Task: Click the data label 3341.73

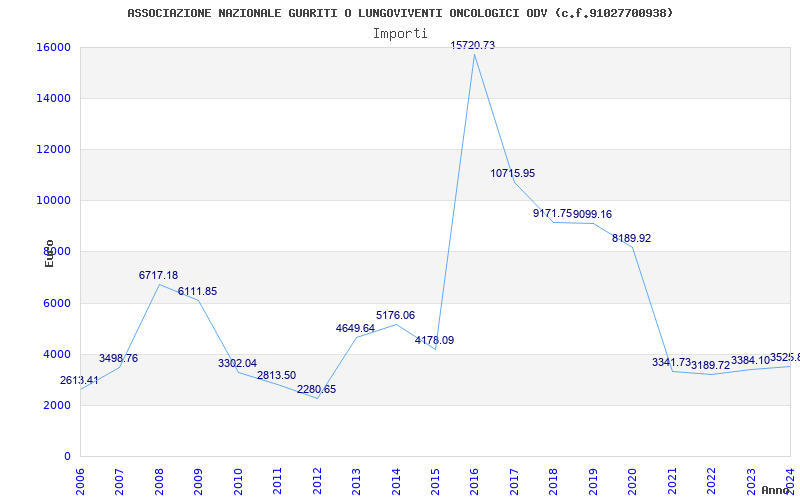Action: [671, 362]
